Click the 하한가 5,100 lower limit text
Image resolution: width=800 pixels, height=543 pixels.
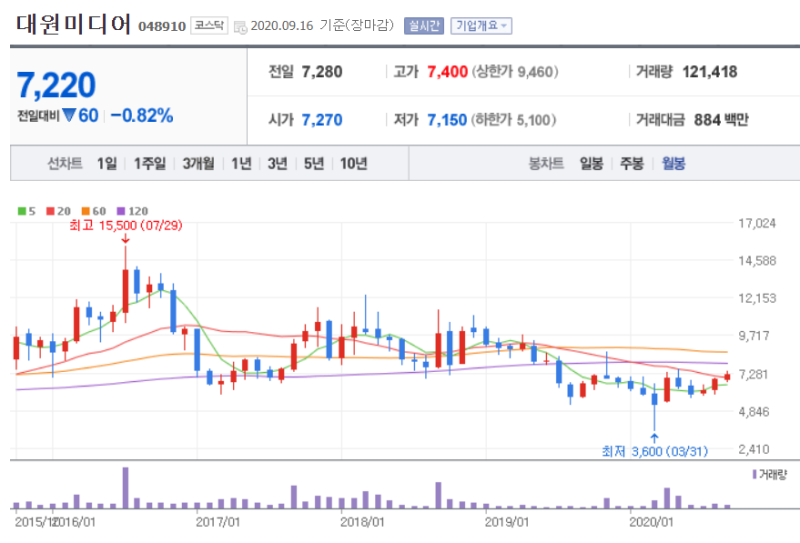tap(513, 120)
